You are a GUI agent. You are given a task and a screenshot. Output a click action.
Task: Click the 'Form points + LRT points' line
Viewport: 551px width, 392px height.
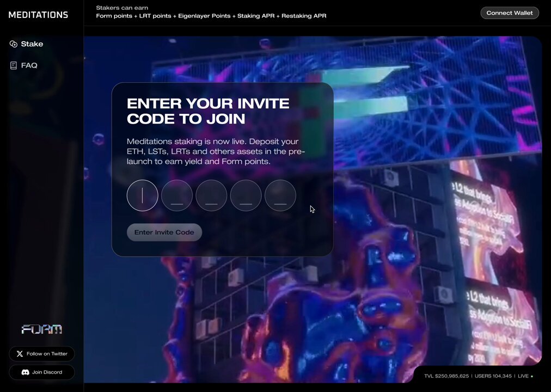click(211, 16)
